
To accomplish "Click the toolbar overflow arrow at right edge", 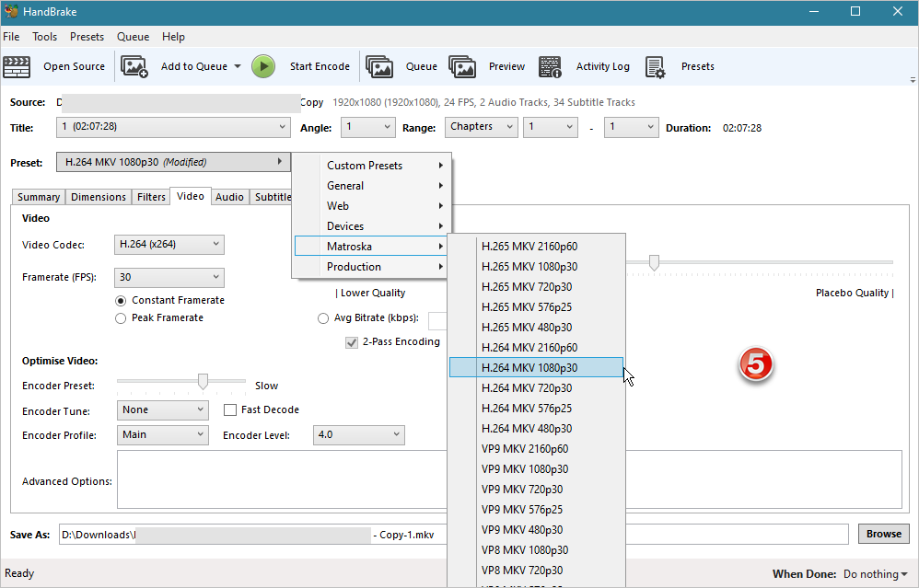I will 913,80.
